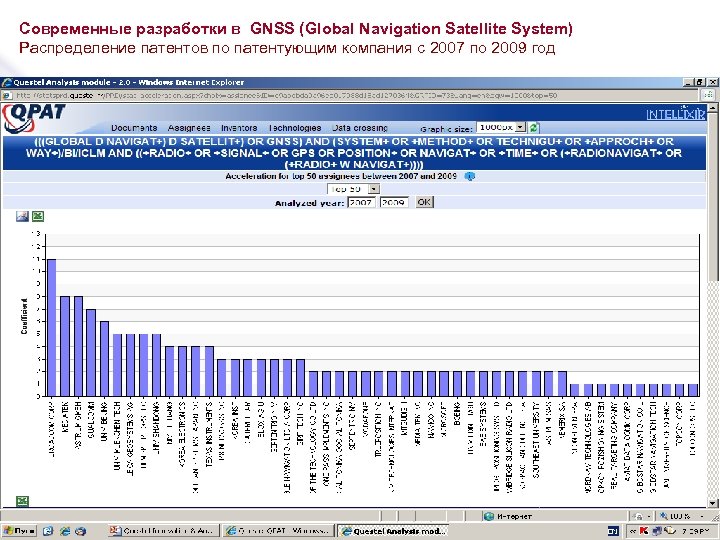
Task: Click the page icon in address bar
Action: click(7, 96)
